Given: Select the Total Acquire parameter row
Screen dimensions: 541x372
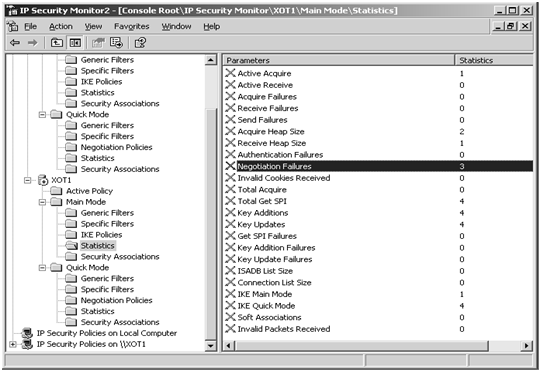Looking at the screenshot, I should pyautogui.click(x=379, y=189).
